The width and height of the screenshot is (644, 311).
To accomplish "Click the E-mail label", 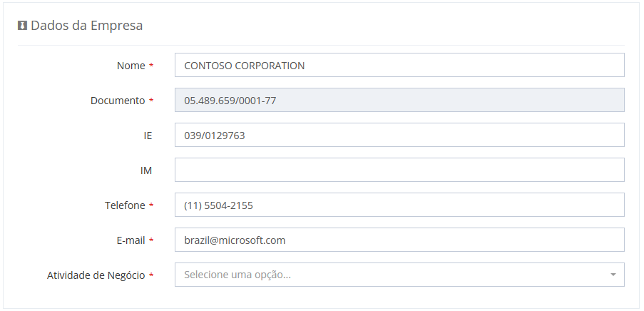I will tap(131, 240).
